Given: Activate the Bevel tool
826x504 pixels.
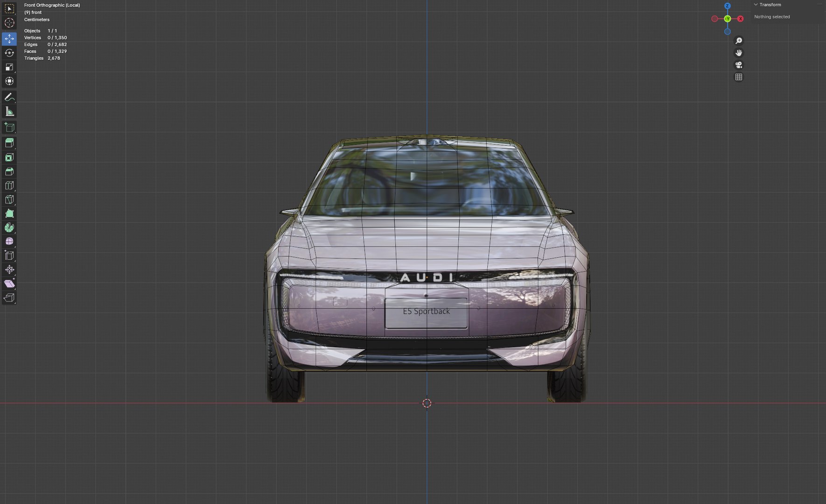Looking at the screenshot, I should click(9, 171).
